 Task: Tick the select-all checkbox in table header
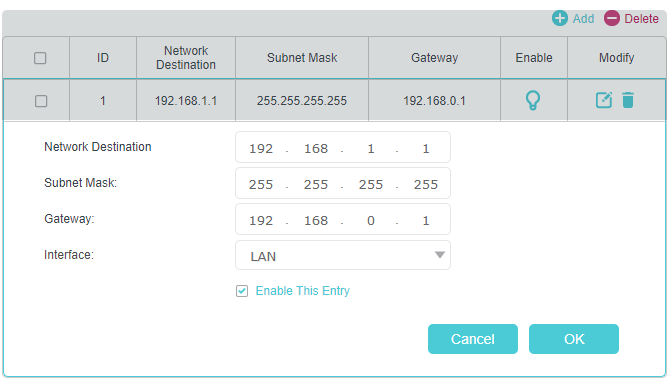[40, 58]
